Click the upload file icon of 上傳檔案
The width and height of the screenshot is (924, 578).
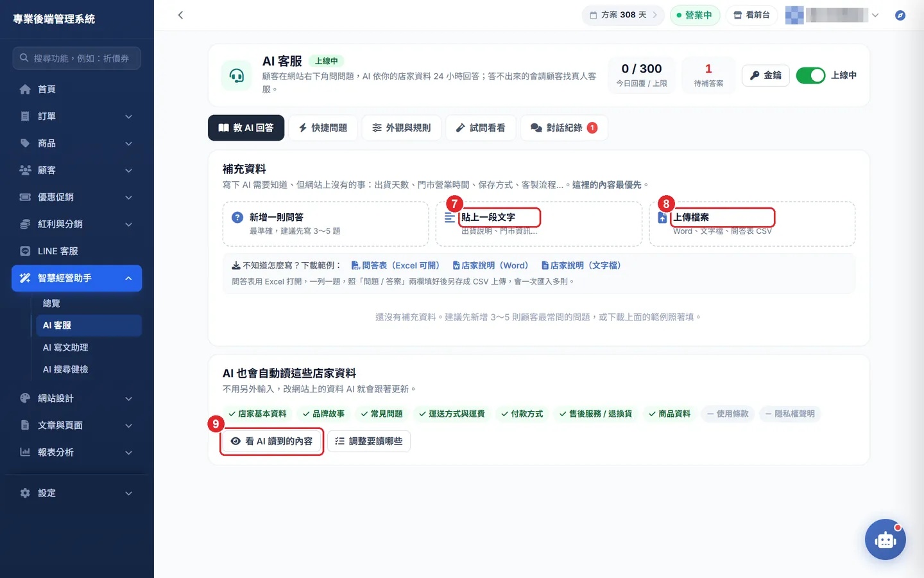pos(662,218)
